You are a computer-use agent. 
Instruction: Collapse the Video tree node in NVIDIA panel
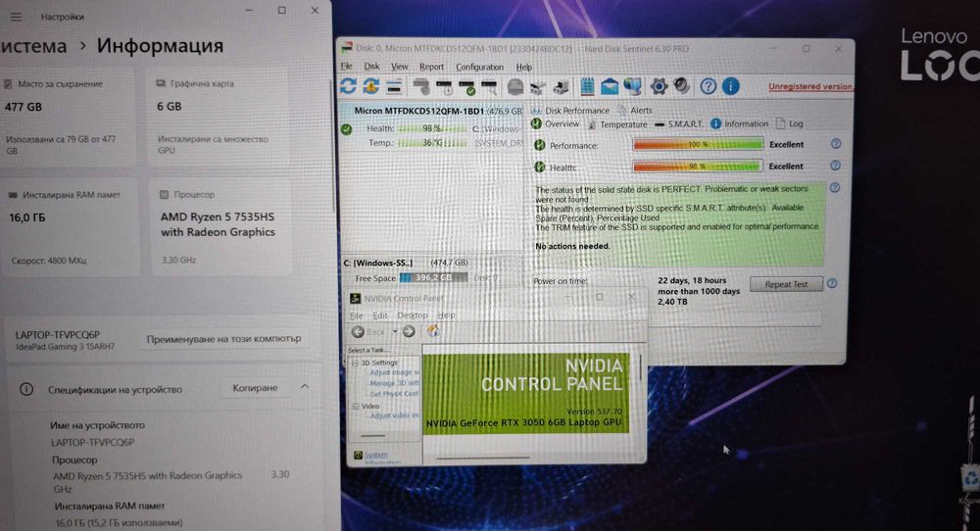(355, 406)
